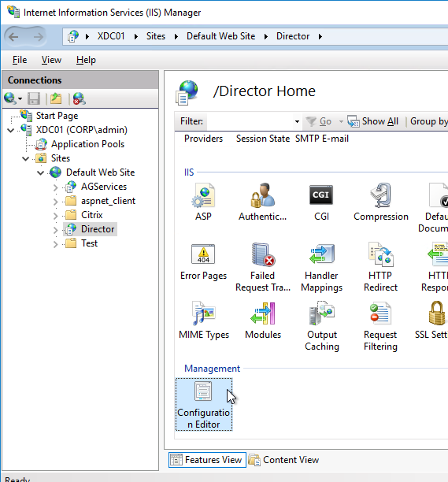Click the Delete Connection toolbar icon
The height and width of the screenshot is (482, 448).
[x=79, y=98]
